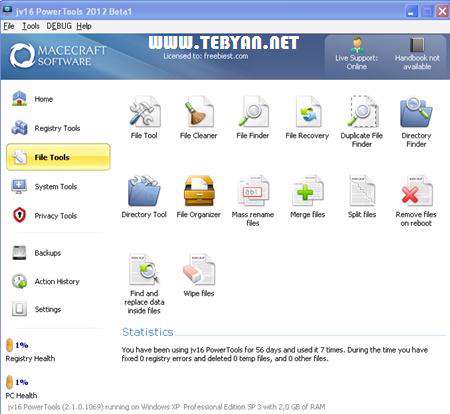The height and width of the screenshot is (414, 450).
Task: Click the Live Support Online icon
Action: 357,46
